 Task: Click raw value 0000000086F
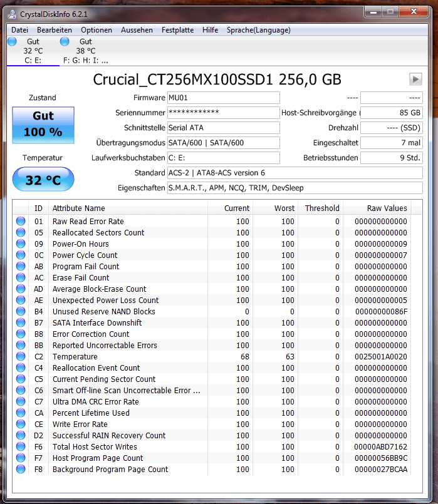(x=381, y=311)
